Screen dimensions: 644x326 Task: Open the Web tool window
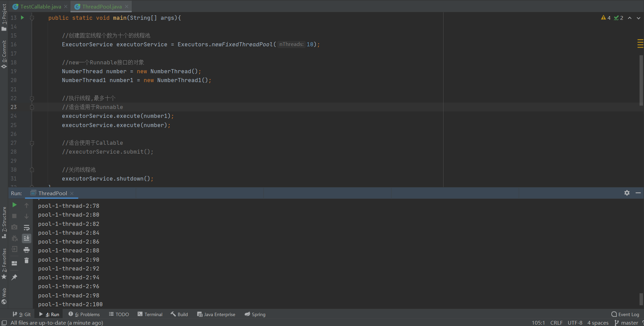pos(4,296)
